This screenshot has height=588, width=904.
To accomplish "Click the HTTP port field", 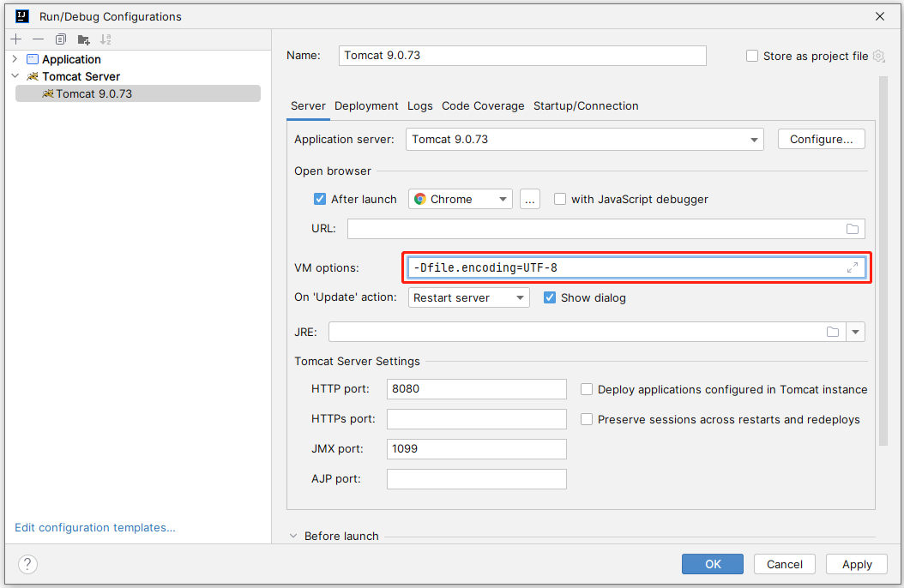I will (x=477, y=389).
